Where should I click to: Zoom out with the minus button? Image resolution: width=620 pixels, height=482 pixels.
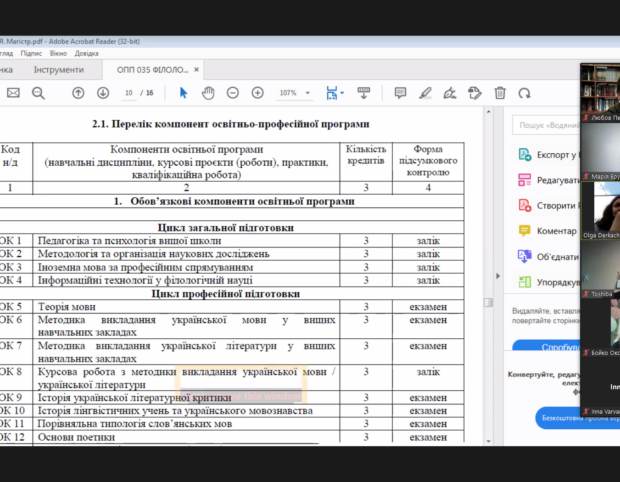click(x=233, y=93)
